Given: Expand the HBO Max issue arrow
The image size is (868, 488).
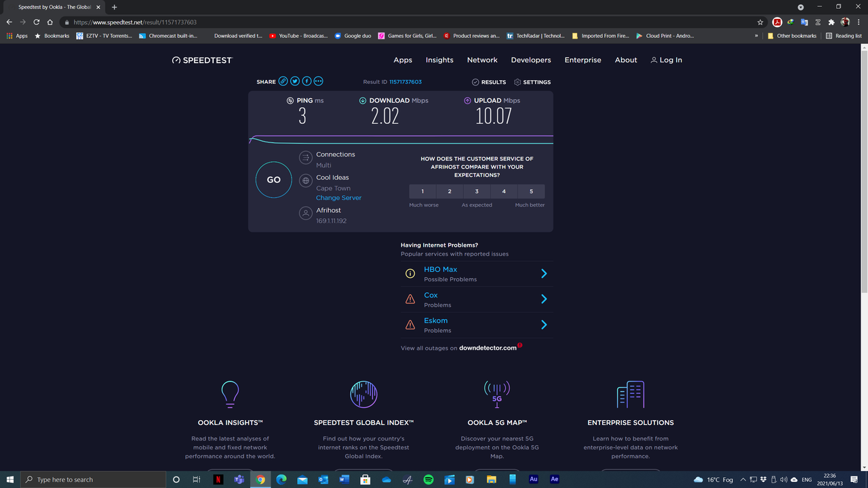Looking at the screenshot, I should (544, 274).
